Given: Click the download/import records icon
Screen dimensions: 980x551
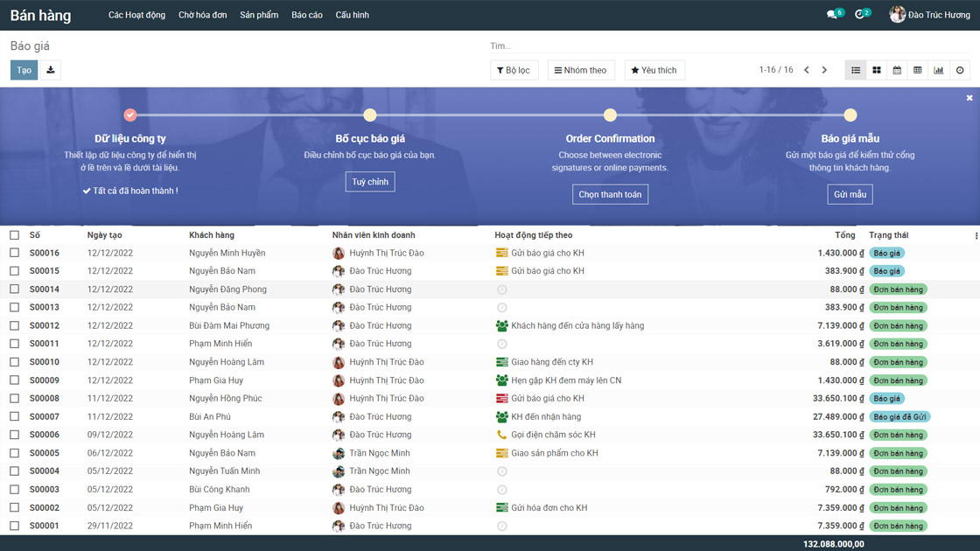Looking at the screenshot, I should (51, 70).
